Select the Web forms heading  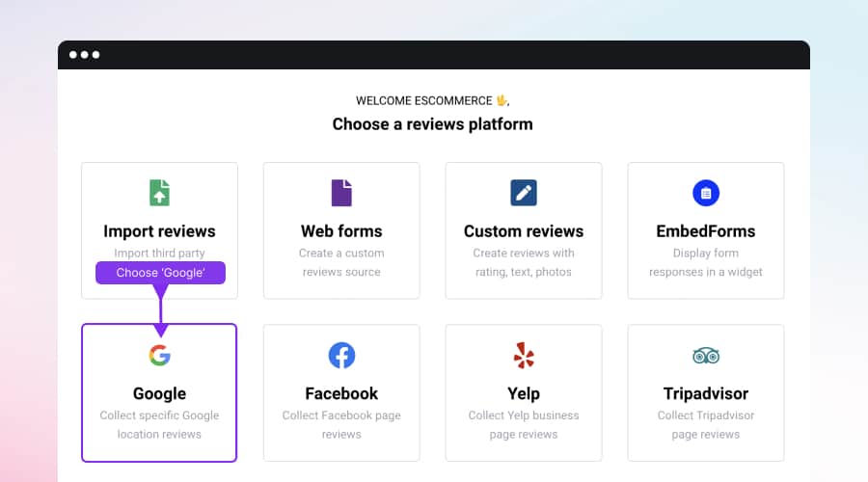point(341,231)
